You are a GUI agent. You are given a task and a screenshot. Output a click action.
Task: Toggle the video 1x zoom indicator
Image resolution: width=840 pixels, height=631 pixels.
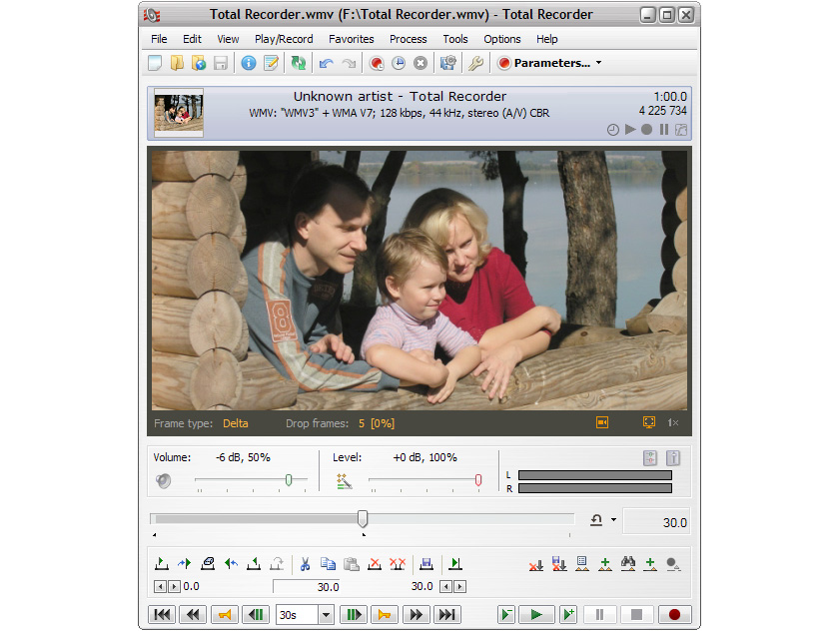[673, 423]
